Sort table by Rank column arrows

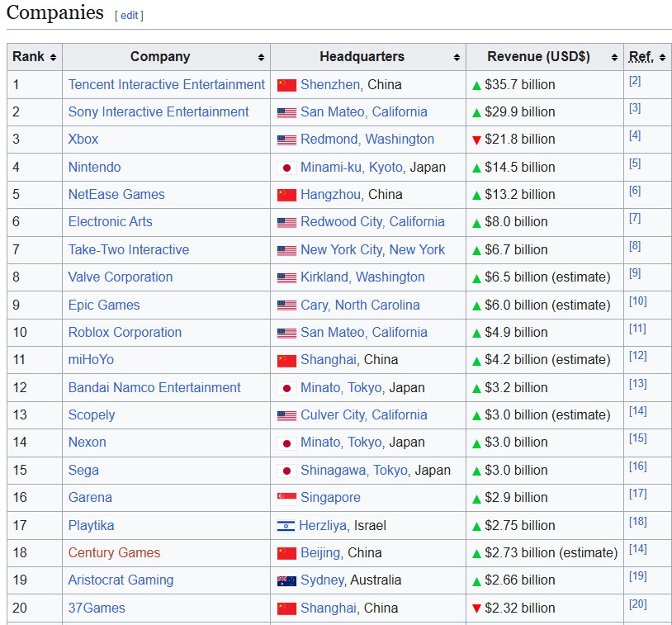[53, 58]
